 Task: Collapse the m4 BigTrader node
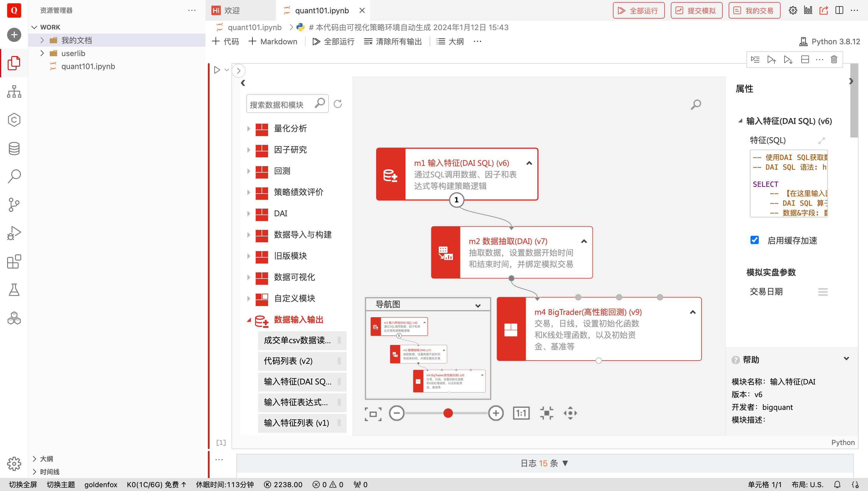click(x=693, y=312)
